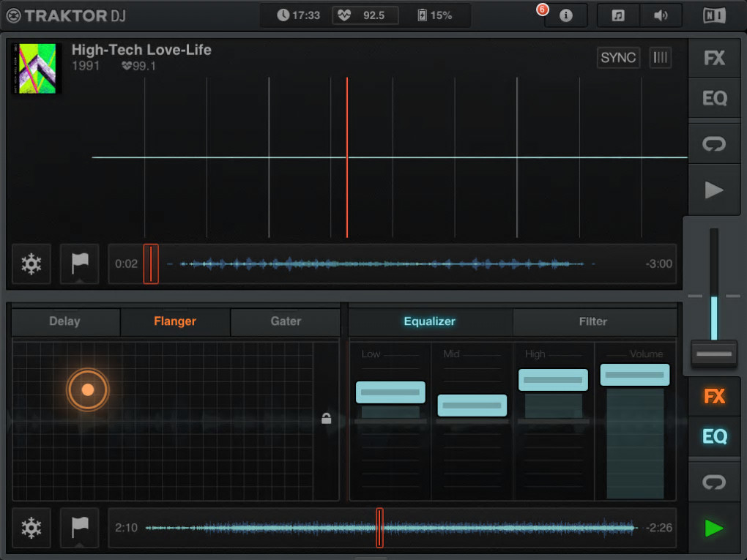Viewport: 747px width, 560px height.
Task: Tap the artist name 1991
Action: [x=86, y=66]
